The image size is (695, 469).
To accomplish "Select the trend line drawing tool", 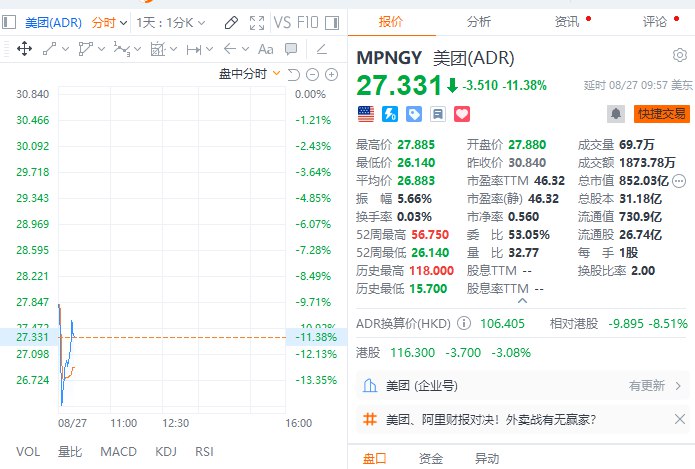I will click(x=49, y=49).
